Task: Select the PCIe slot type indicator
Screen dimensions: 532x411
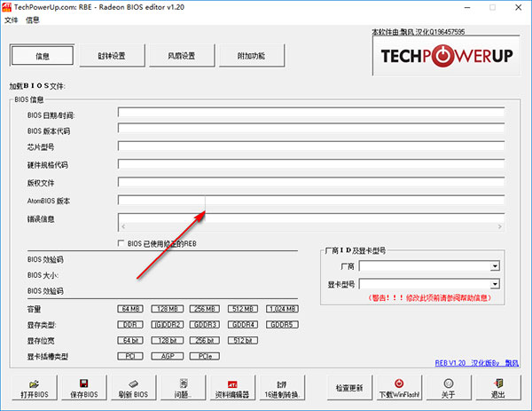Action: tap(205, 356)
